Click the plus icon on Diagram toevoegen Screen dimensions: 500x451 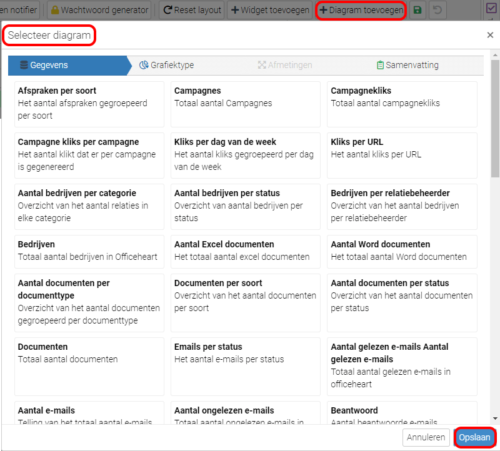pos(323,10)
